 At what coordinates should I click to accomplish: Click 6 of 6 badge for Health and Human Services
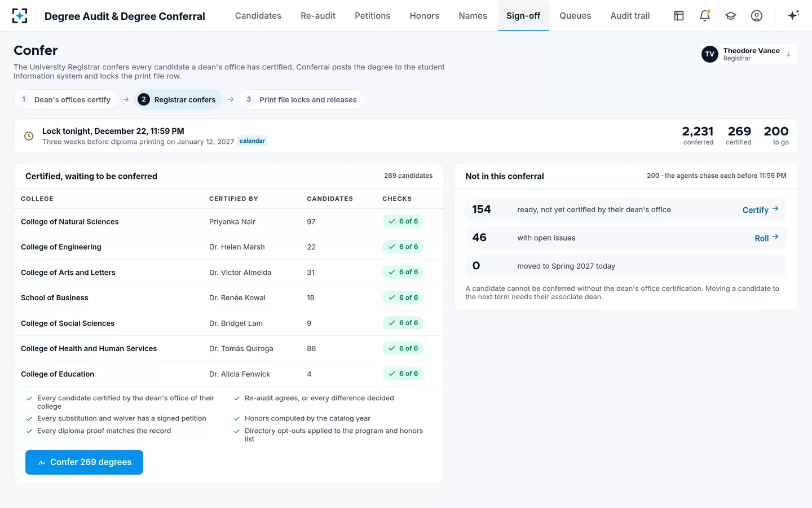pyautogui.click(x=403, y=348)
